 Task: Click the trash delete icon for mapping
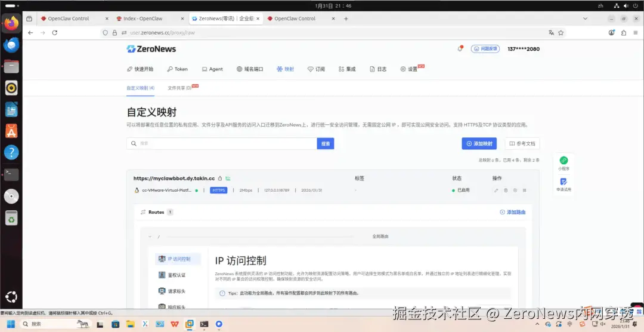tap(506, 190)
